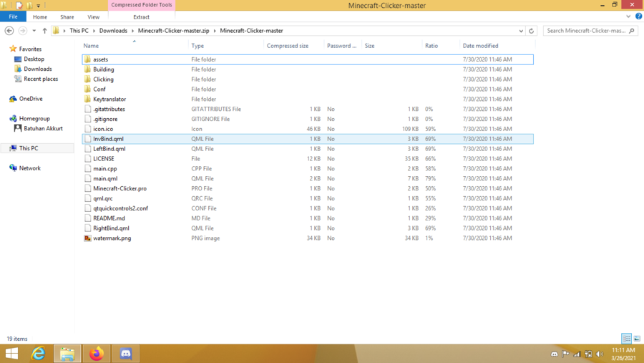Launch Internet Explorer from the taskbar

(38, 354)
